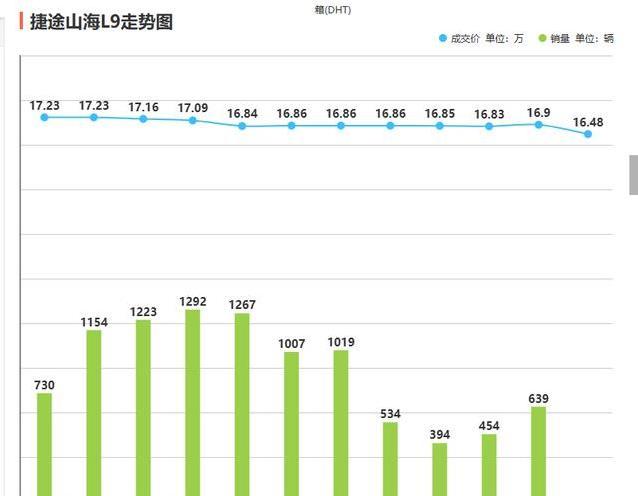Select the green bar labeled 1292
Viewport: 638px width, 496px height.
click(193, 403)
